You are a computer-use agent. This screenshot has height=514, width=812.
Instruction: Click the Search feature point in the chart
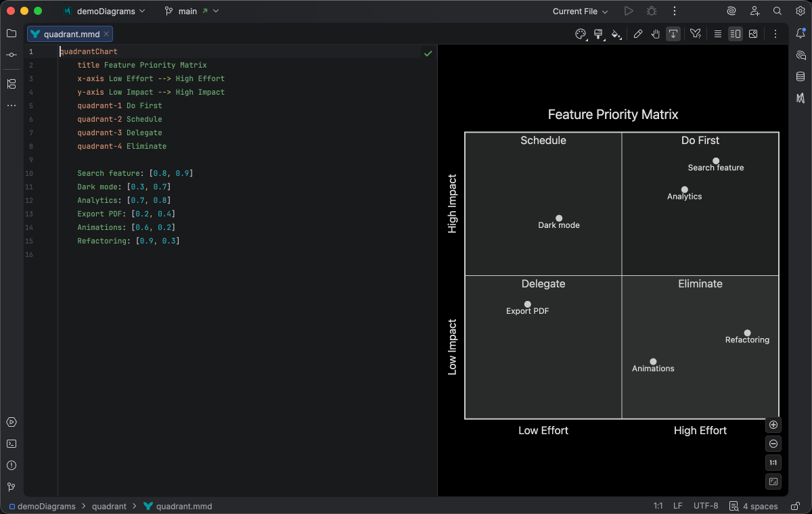(716, 161)
